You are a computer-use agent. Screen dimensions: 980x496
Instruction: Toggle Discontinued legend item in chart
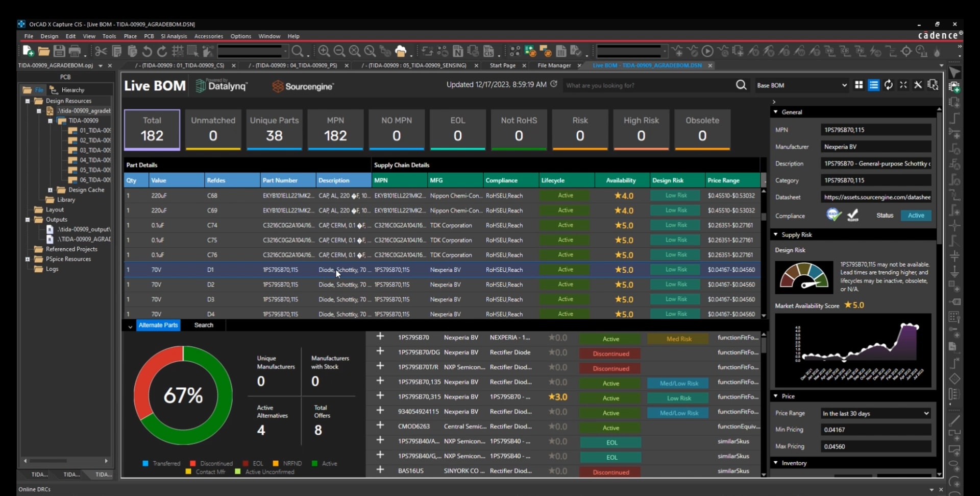click(x=211, y=463)
